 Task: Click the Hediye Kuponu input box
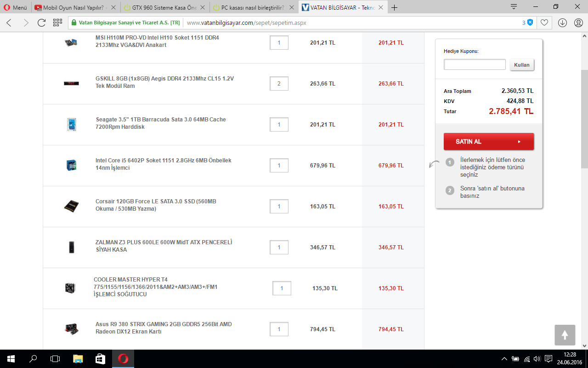click(475, 64)
